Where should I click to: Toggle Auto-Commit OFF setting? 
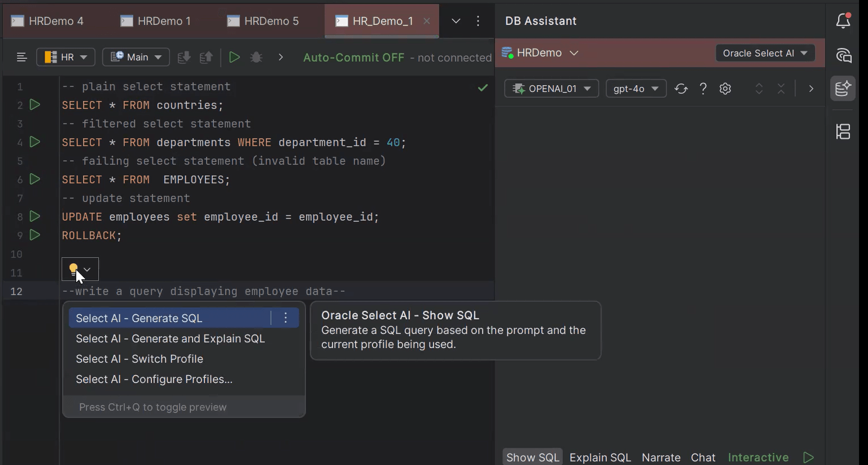pos(354,58)
